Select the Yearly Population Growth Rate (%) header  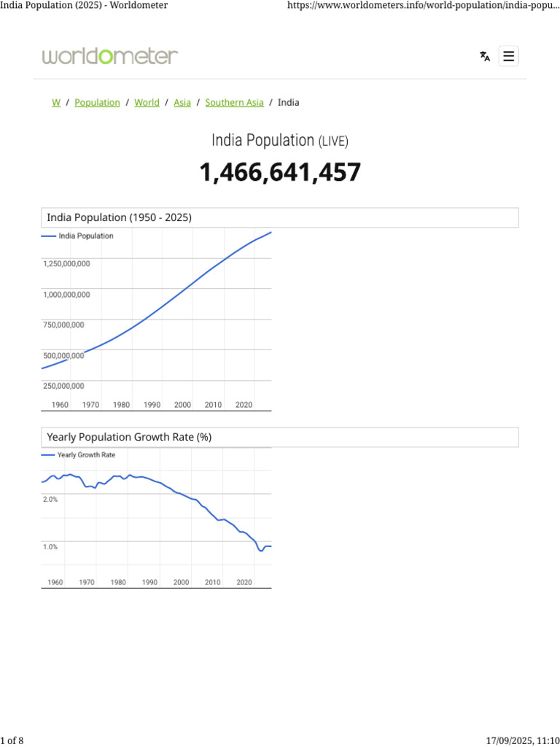pyautogui.click(x=129, y=437)
